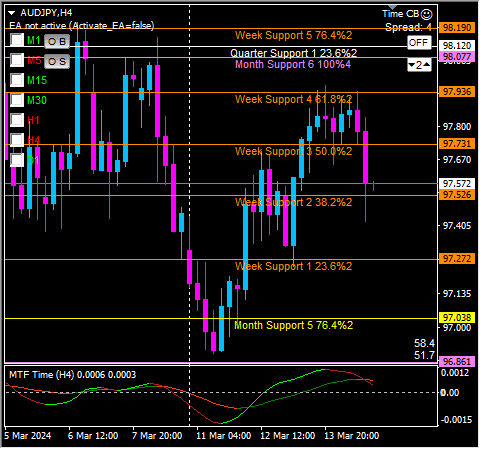Click the orange 97.272 price tag

[x=457, y=259]
